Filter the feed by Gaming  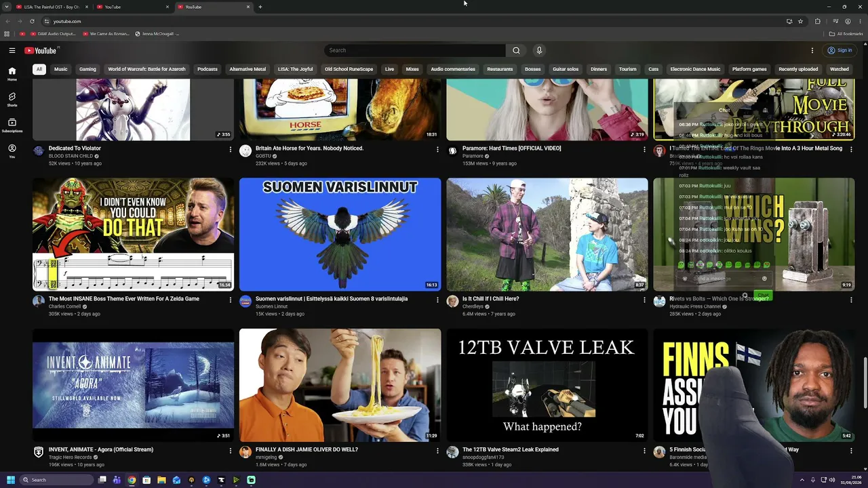(87, 69)
